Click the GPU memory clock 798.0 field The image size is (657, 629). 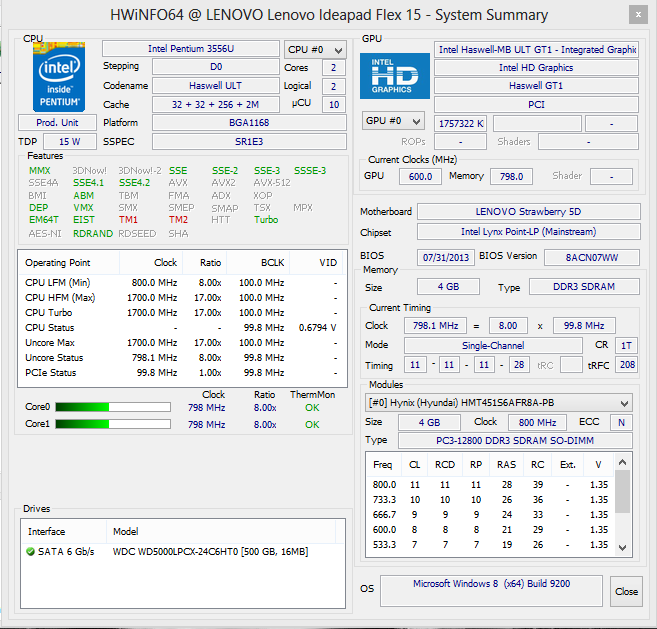pos(511,176)
